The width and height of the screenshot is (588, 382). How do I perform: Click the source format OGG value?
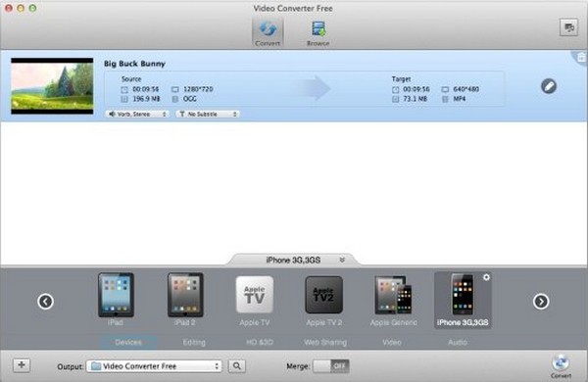click(x=190, y=99)
